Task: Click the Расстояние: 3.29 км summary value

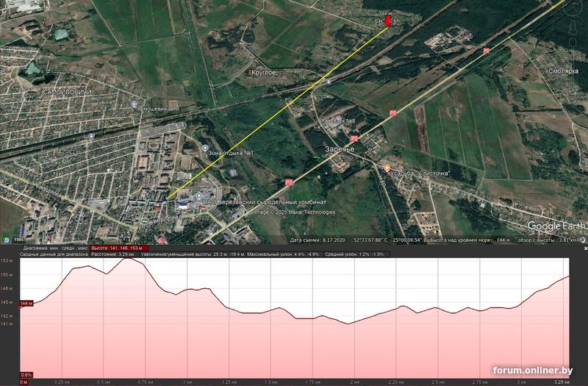Action: [112, 254]
